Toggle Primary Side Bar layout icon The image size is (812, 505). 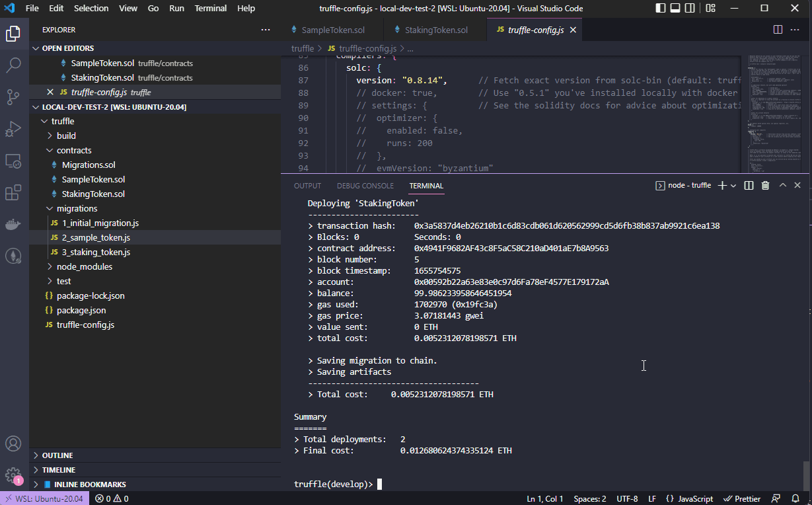pyautogui.click(x=661, y=8)
